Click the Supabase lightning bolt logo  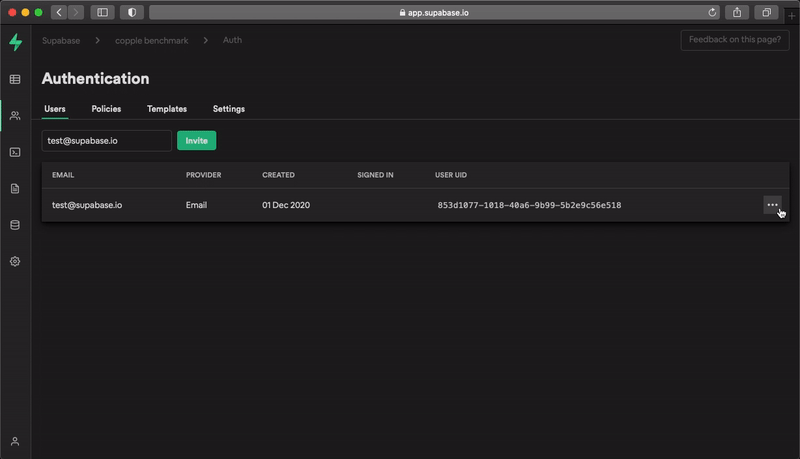pos(15,42)
